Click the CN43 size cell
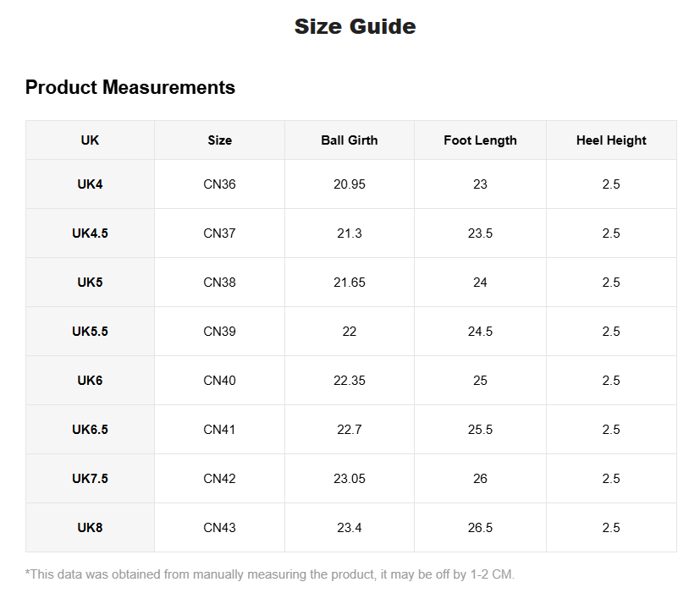 (x=219, y=528)
